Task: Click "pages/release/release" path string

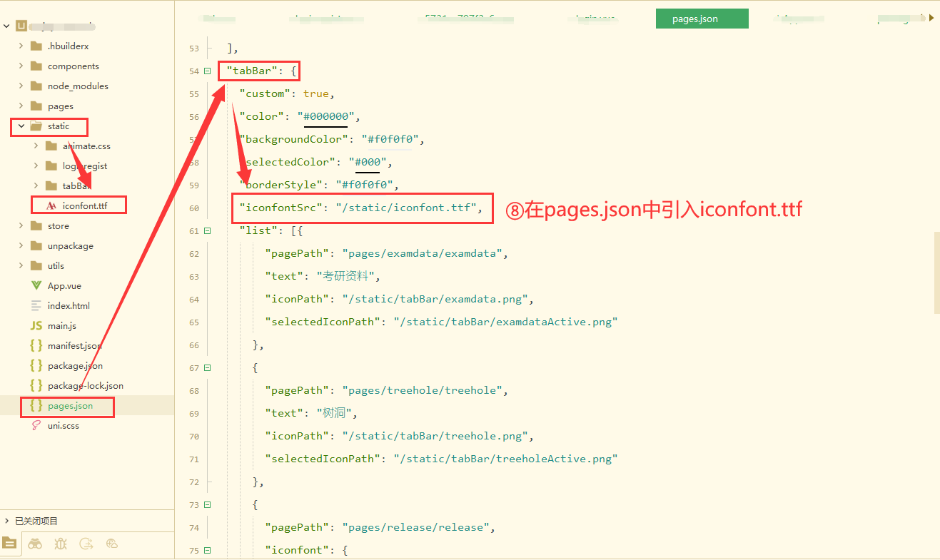Action: pyautogui.click(x=415, y=527)
